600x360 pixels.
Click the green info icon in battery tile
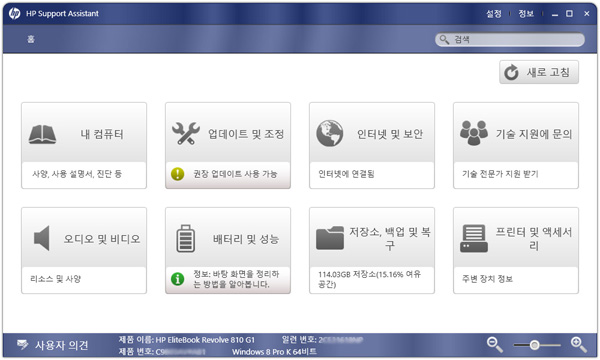pyautogui.click(x=178, y=279)
